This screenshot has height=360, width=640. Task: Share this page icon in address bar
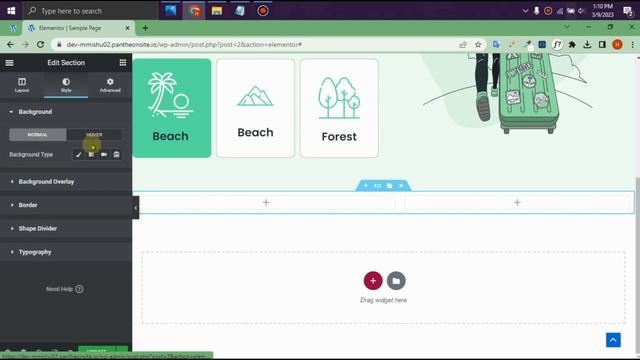pyautogui.click(x=463, y=44)
